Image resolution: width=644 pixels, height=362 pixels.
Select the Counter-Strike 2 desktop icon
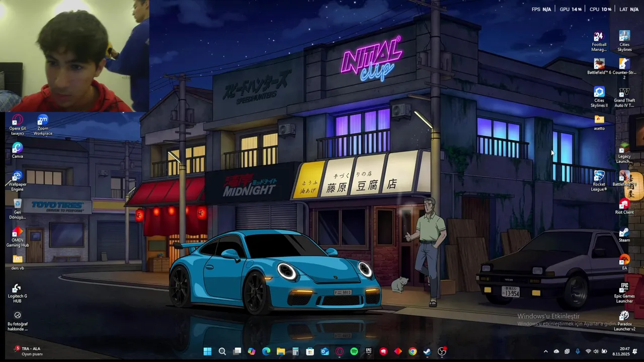click(624, 69)
